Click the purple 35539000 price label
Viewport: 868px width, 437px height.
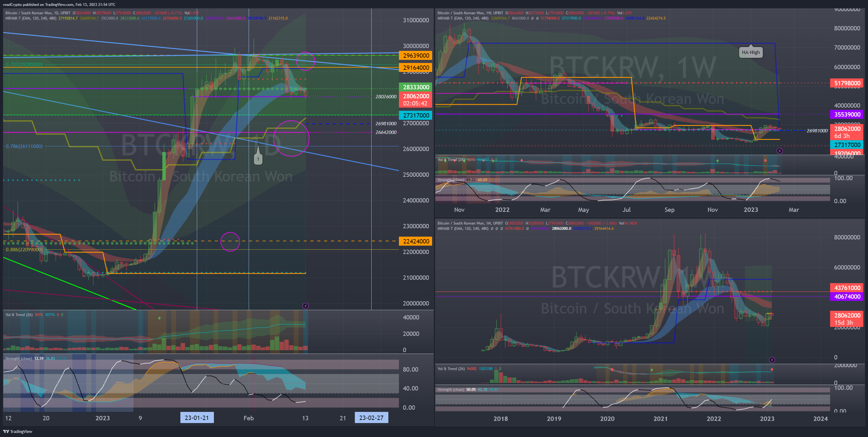tap(847, 114)
